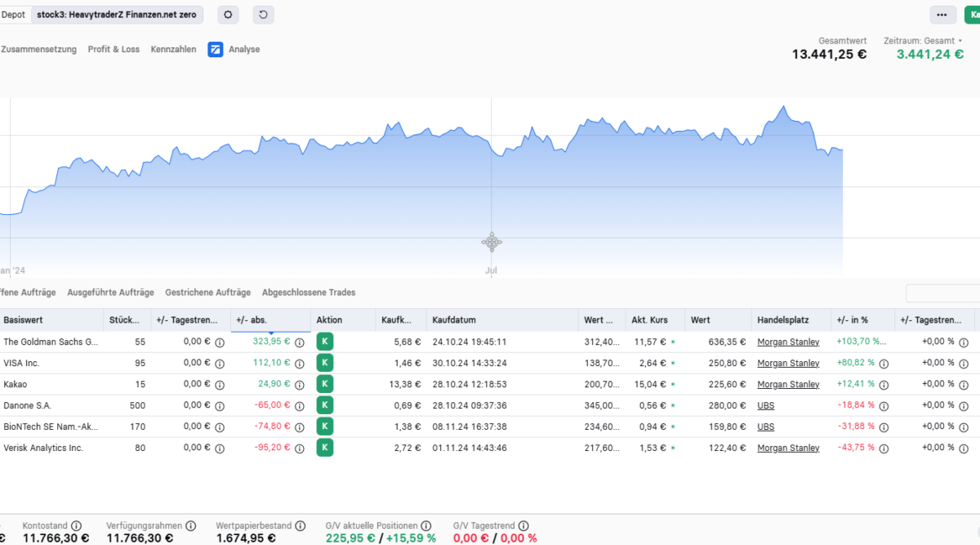980x545 pixels.
Task: Select the BioNTech SE Nam.-Ak... cell
Action: pyautogui.click(x=50, y=427)
